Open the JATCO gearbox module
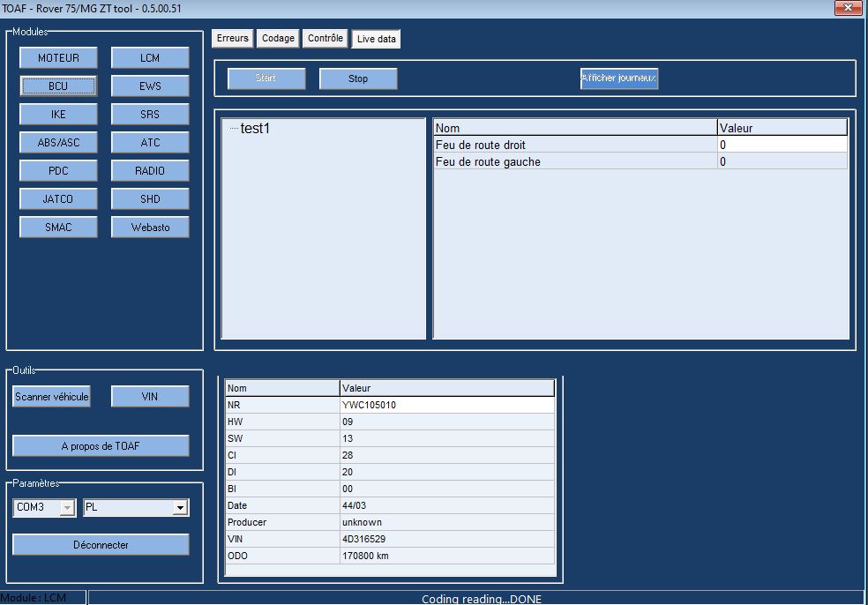 (58, 199)
